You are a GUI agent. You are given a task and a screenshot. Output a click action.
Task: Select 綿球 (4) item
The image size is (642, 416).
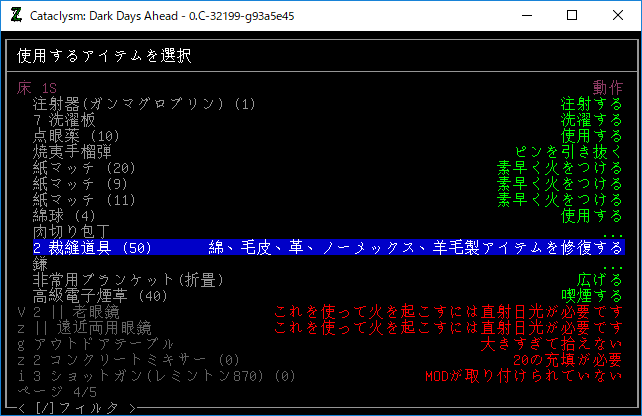click(x=64, y=215)
